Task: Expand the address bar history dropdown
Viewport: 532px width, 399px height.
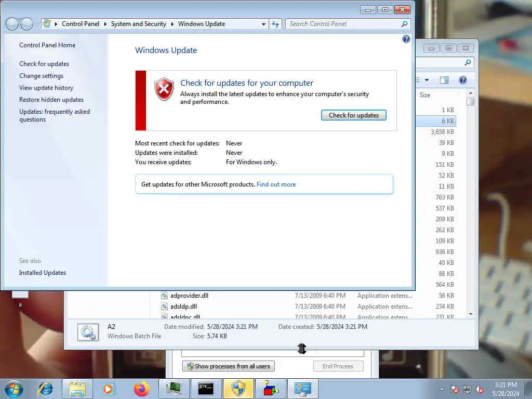Action: [x=263, y=24]
